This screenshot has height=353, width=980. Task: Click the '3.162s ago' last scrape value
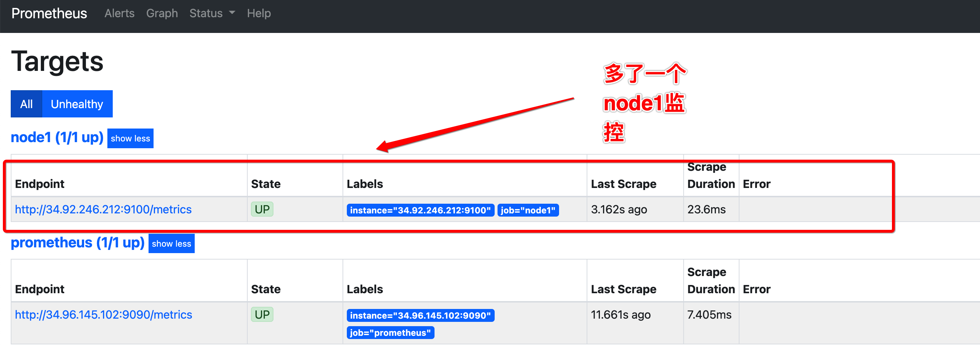coord(619,209)
